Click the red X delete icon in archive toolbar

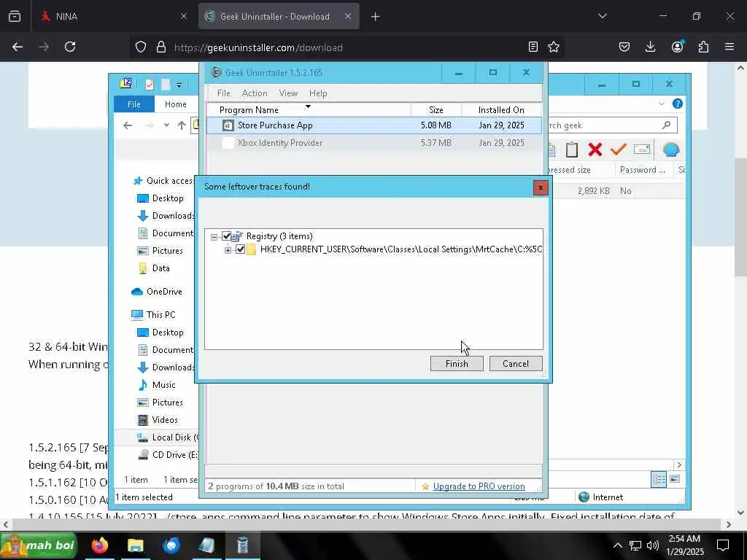[x=595, y=149]
